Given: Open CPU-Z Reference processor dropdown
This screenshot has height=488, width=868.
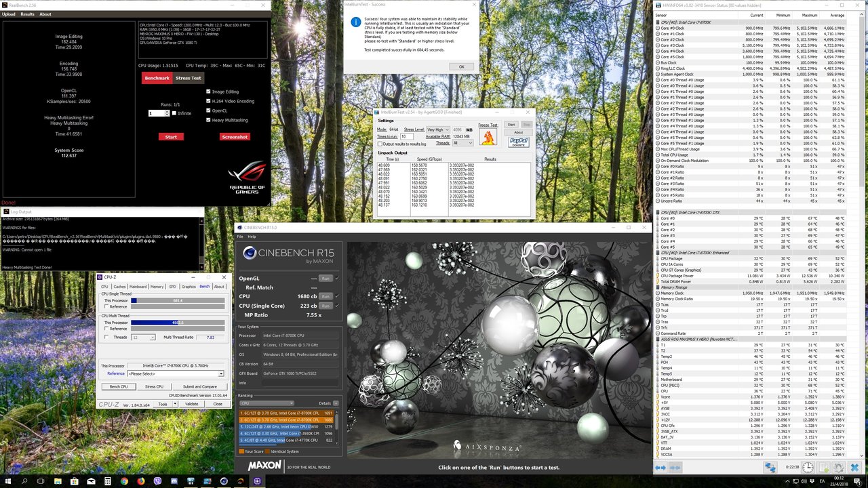Looking at the screenshot, I should 176,373.
